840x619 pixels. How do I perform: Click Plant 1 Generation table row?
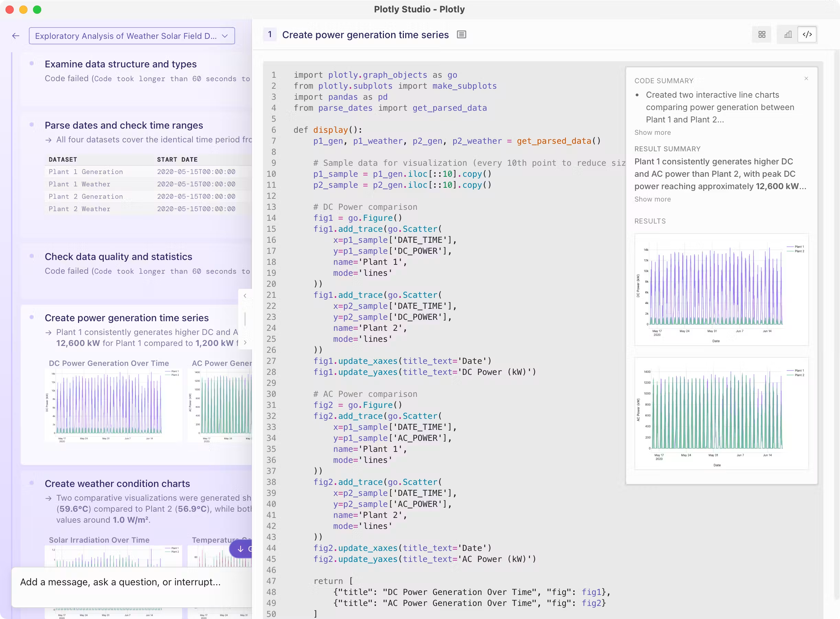pyautogui.click(x=148, y=172)
